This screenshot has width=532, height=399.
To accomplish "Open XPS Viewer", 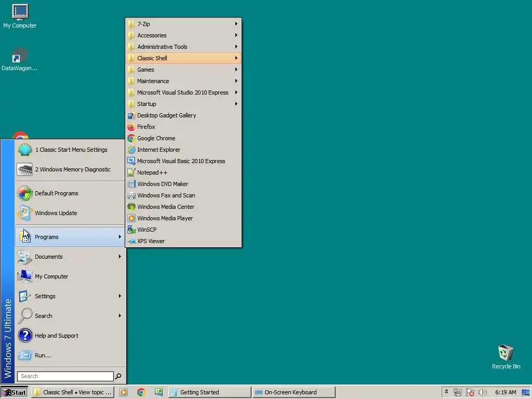I will click(183, 241).
